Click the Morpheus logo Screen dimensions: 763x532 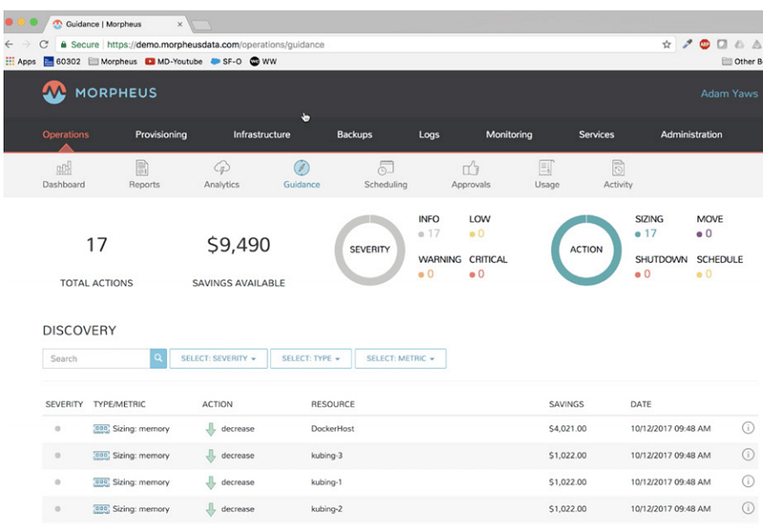[x=99, y=92]
